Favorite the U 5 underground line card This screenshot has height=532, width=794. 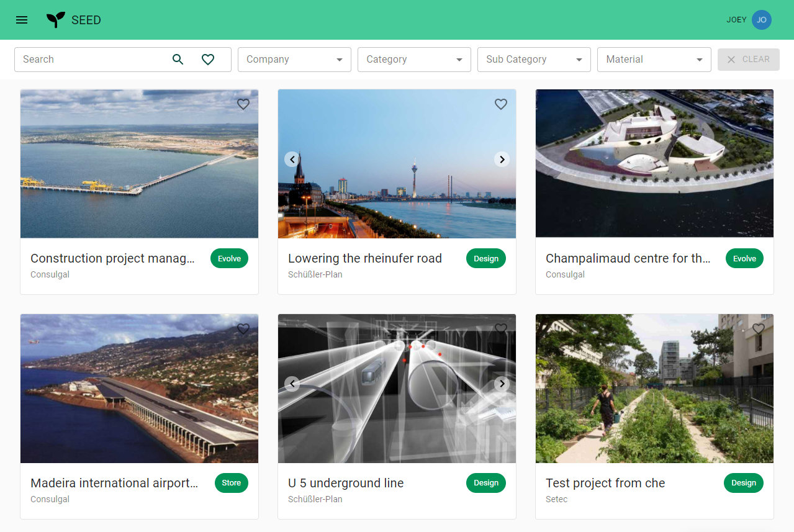[x=501, y=329]
